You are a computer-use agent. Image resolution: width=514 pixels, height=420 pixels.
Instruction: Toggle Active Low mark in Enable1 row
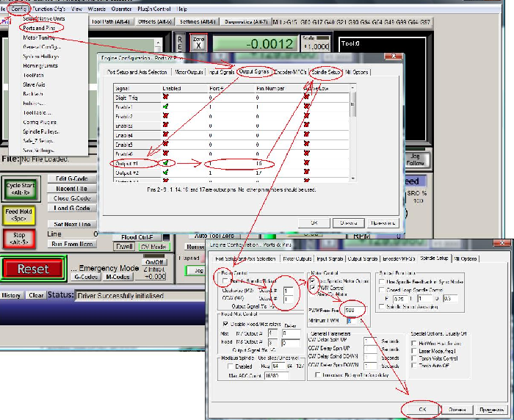tap(306, 106)
